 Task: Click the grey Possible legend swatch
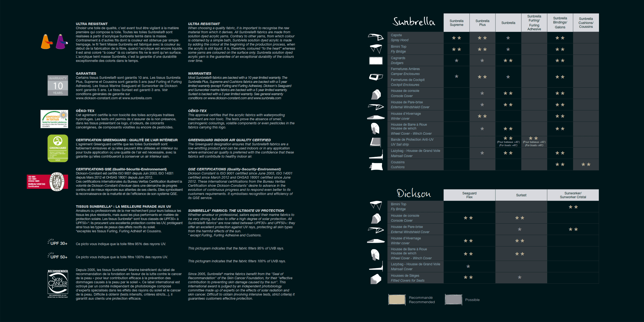[453, 300]
